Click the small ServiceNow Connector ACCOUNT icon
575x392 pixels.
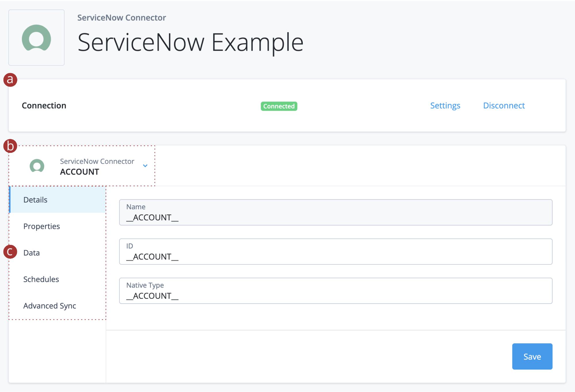(37, 166)
